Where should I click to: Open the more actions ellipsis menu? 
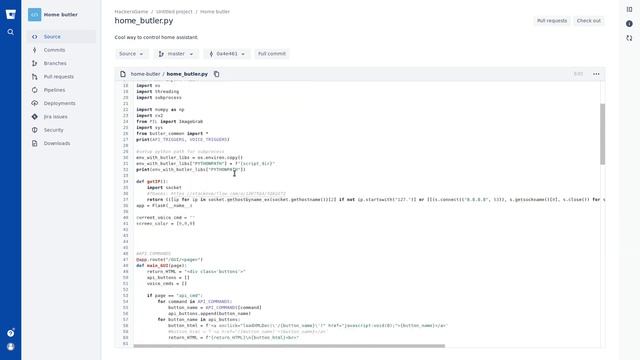tap(596, 74)
